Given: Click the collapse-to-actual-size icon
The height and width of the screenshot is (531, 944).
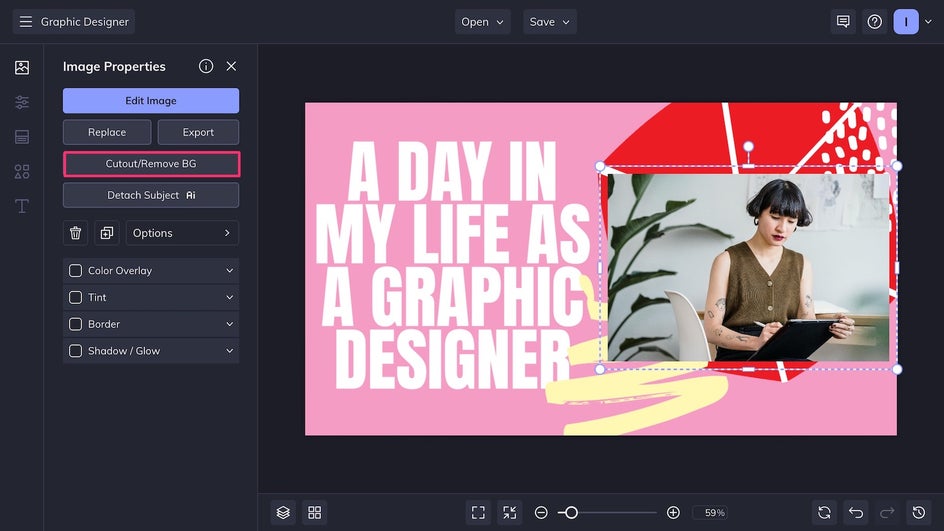Looking at the screenshot, I should 509,512.
